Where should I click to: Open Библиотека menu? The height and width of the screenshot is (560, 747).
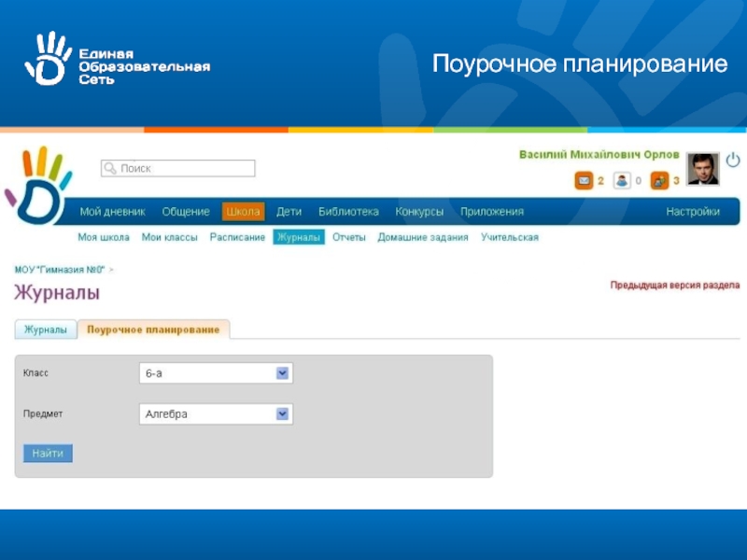coord(348,212)
